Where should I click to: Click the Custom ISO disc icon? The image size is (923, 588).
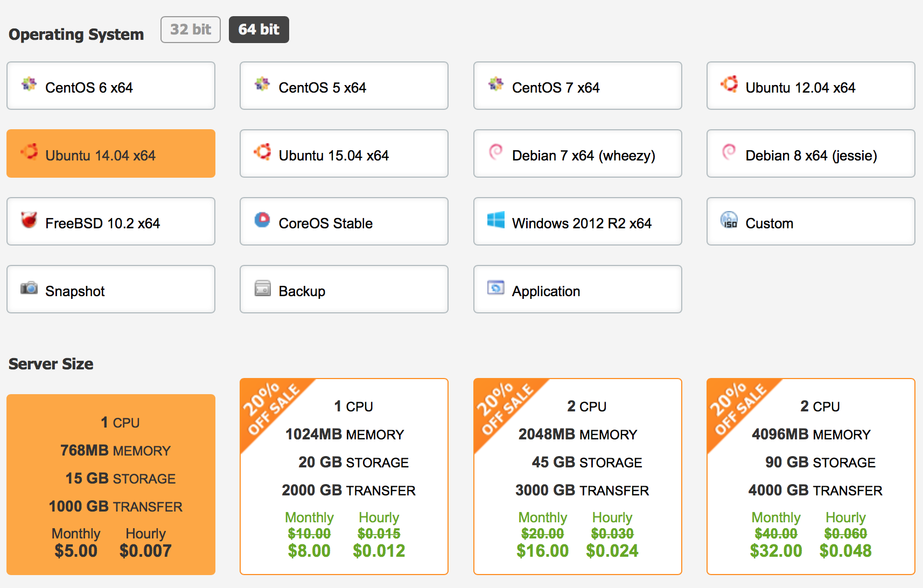pos(729,220)
